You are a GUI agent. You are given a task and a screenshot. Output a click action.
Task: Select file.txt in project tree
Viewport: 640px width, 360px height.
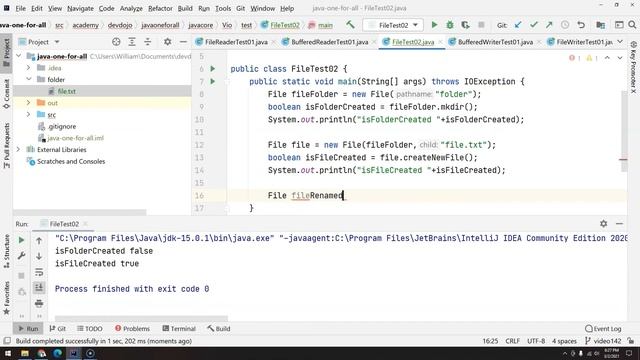tap(67, 91)
